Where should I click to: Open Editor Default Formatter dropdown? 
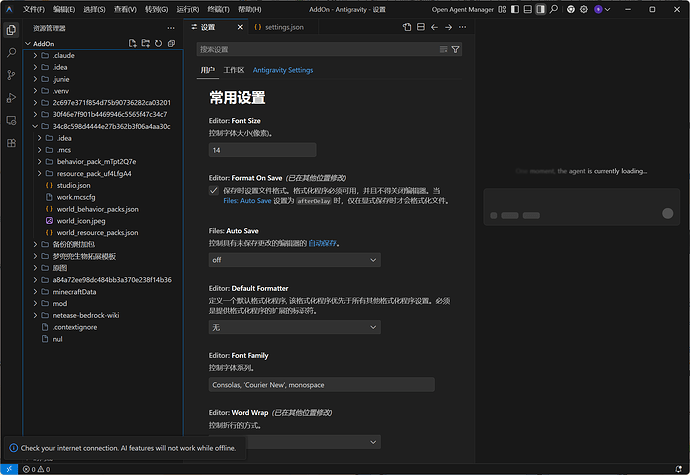coord(294,328)
